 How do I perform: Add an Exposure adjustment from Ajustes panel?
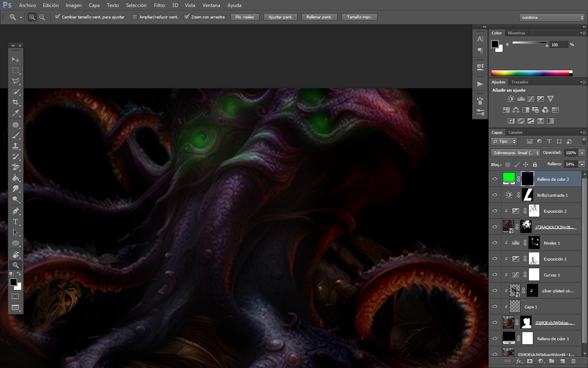[x=541, y=98]
